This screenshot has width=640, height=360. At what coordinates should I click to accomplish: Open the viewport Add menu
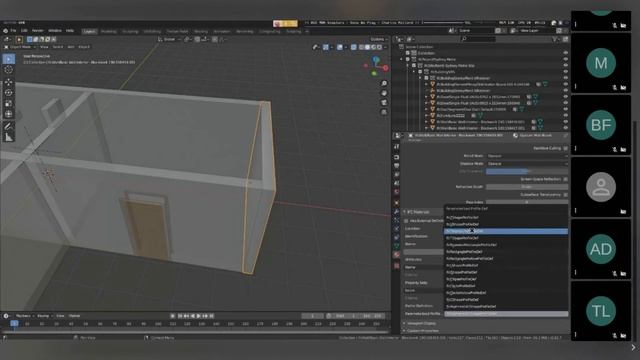(x=71, y=47)
